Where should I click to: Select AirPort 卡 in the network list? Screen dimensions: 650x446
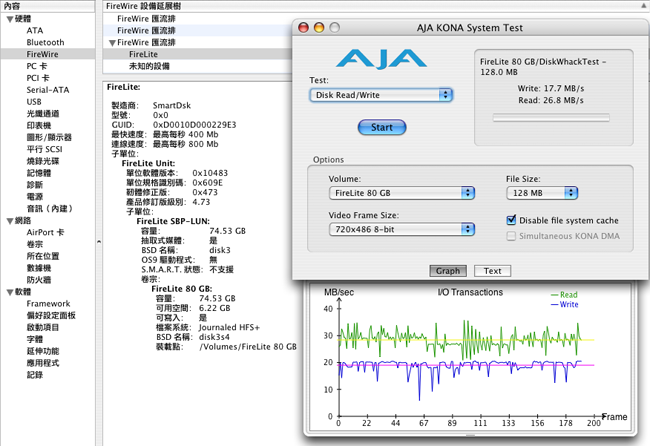click(x=46, y=233)
